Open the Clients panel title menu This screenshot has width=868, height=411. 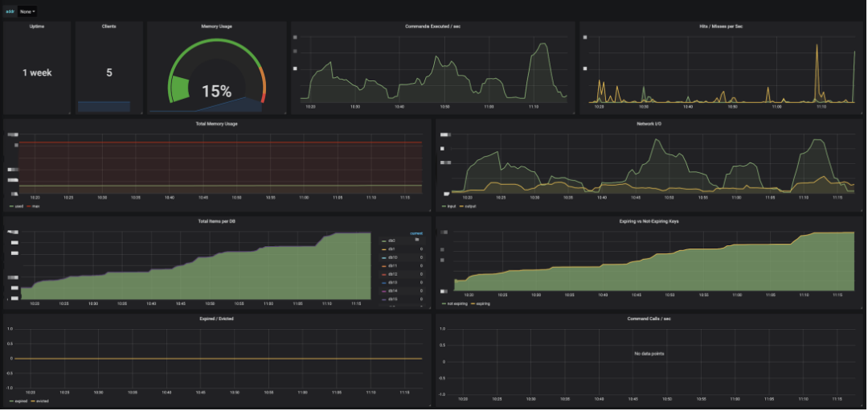click(x=109, y=26)
